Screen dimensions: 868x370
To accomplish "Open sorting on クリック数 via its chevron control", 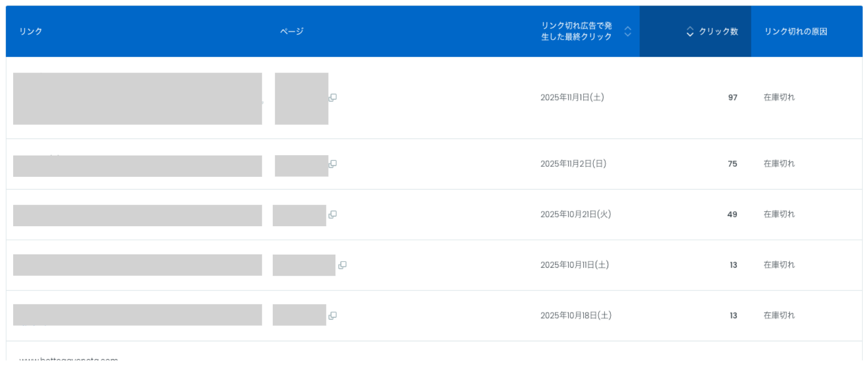I will [690, 32].
